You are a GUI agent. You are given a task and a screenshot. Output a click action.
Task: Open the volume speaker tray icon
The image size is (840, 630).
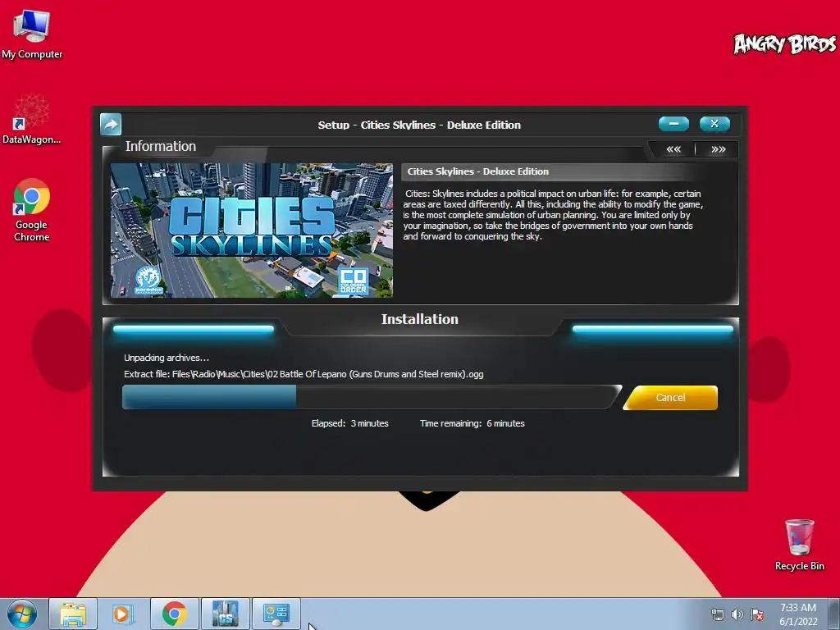pyautogui.click(x=737, y=614)
